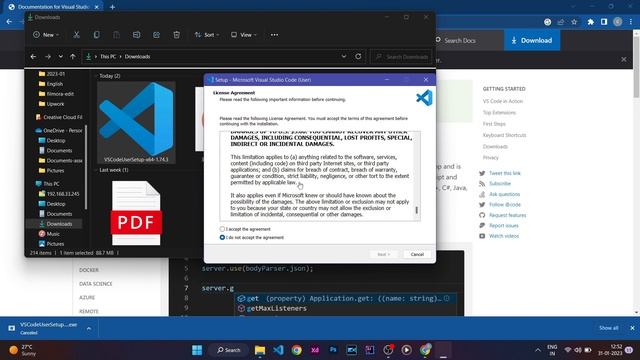Open the View dropdown in File Explorer

coord(244,35)
